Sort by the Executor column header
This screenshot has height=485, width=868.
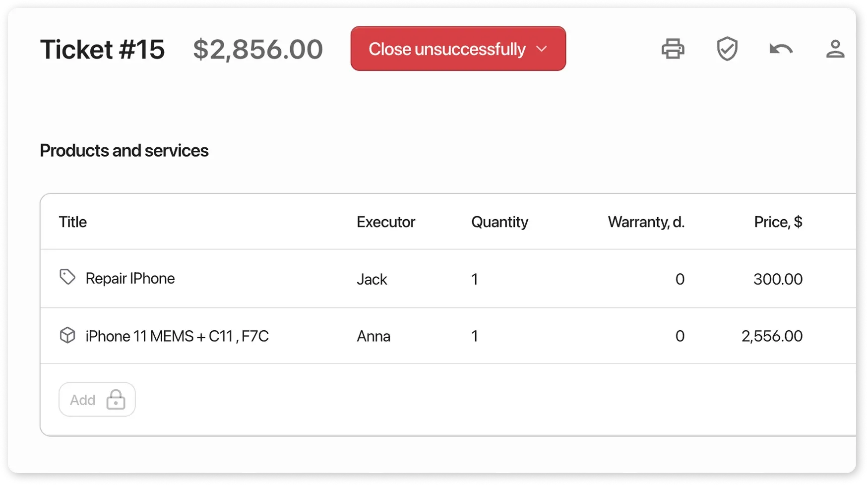[x=386, y=222]
